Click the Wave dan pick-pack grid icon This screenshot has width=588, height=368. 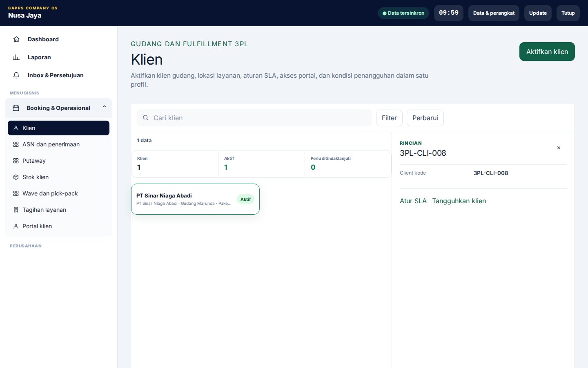[16, 193]
